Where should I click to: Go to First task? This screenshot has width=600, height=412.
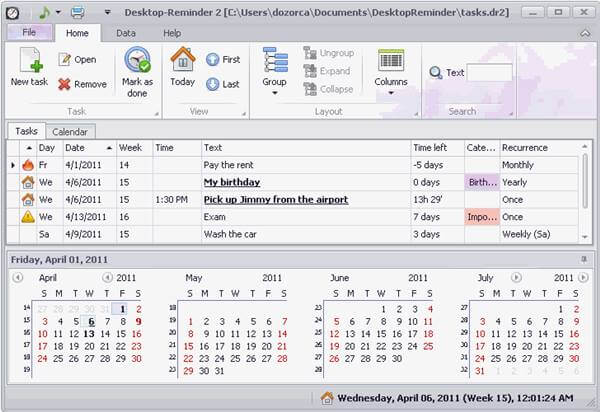(x=223, y=60)
